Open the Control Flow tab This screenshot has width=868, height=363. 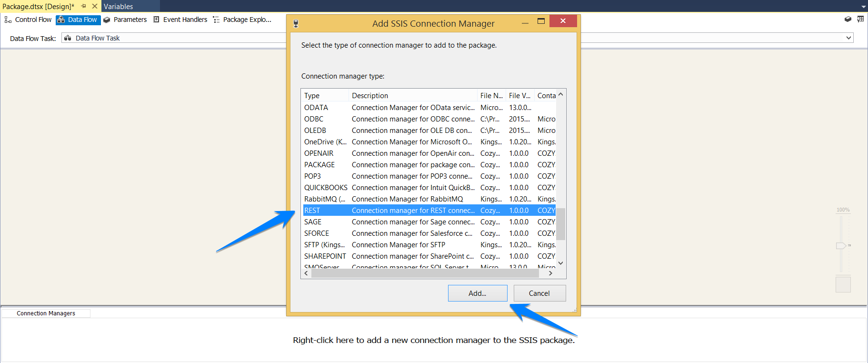tap(28, 20)
